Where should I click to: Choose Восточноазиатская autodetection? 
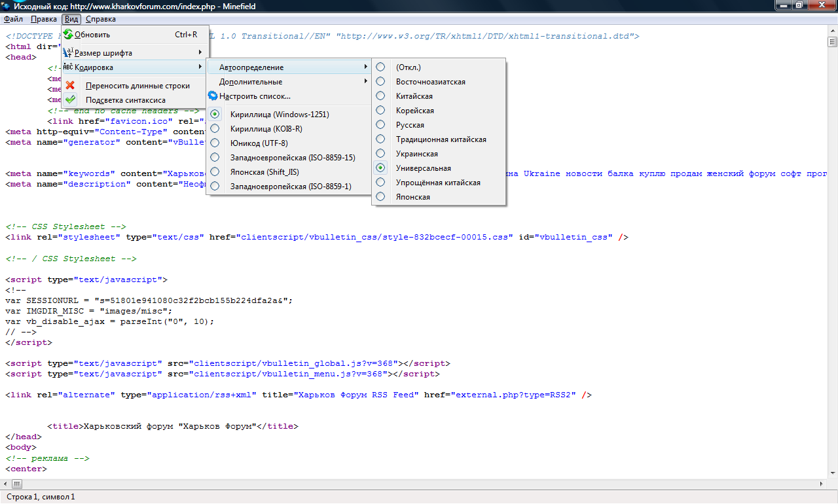click(x=439, y=82)
